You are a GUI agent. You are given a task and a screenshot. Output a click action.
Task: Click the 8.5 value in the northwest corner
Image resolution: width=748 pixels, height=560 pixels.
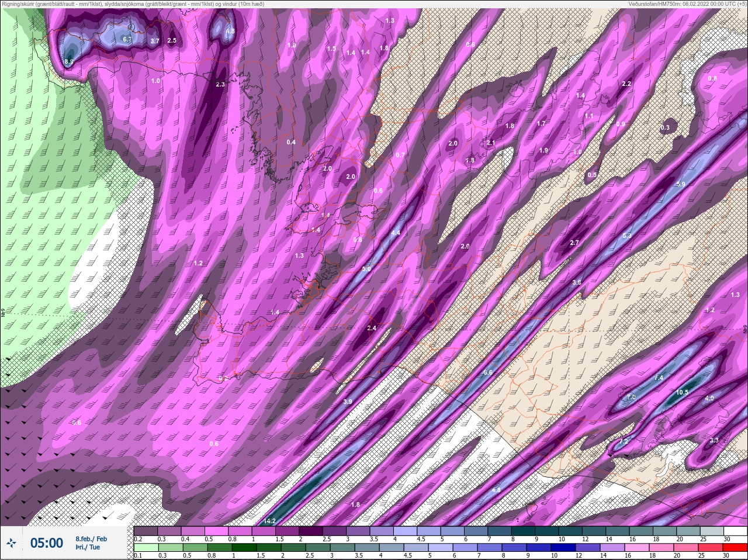pyautogui.click(x=69, y=61)
